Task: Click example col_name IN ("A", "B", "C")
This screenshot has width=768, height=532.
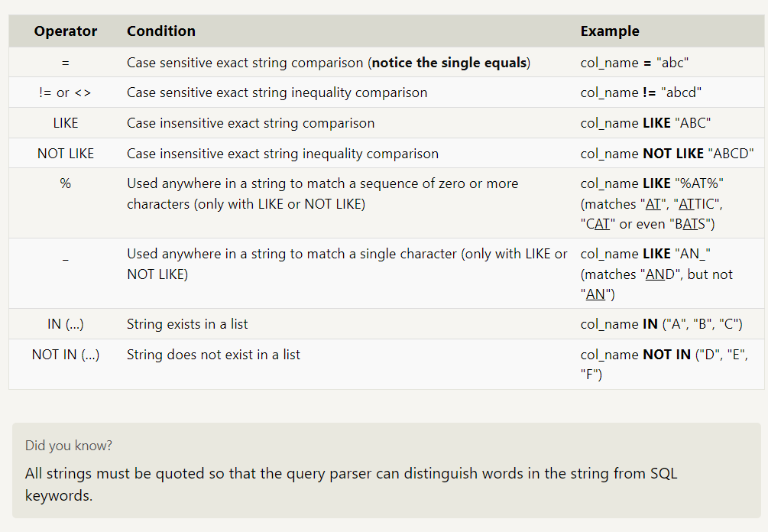Action: click(661, 324)
